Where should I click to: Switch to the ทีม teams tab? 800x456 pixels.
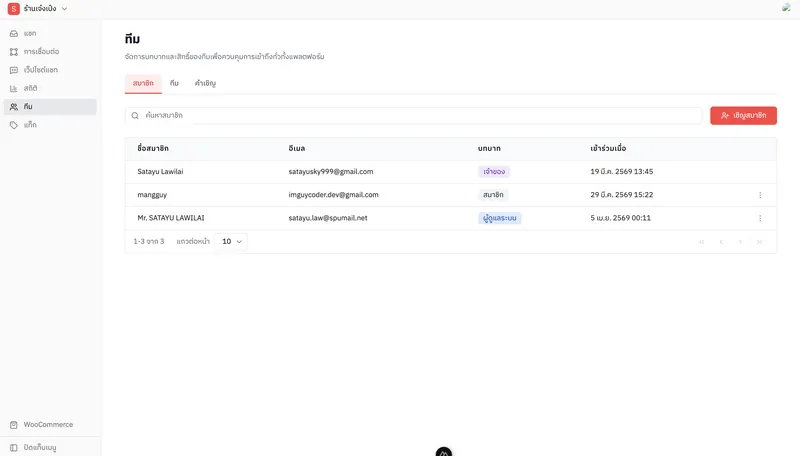[x=174, y=83]
